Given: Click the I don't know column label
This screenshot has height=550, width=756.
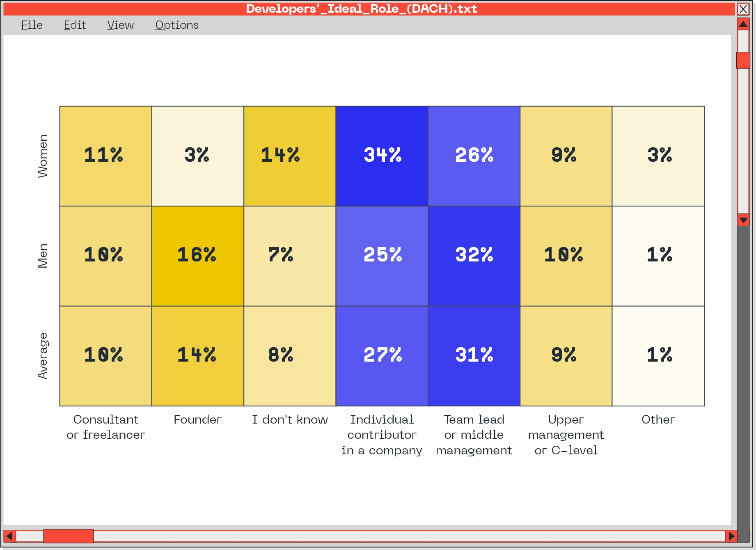Looking at the screenshot, I should click(x=290, y=419).
